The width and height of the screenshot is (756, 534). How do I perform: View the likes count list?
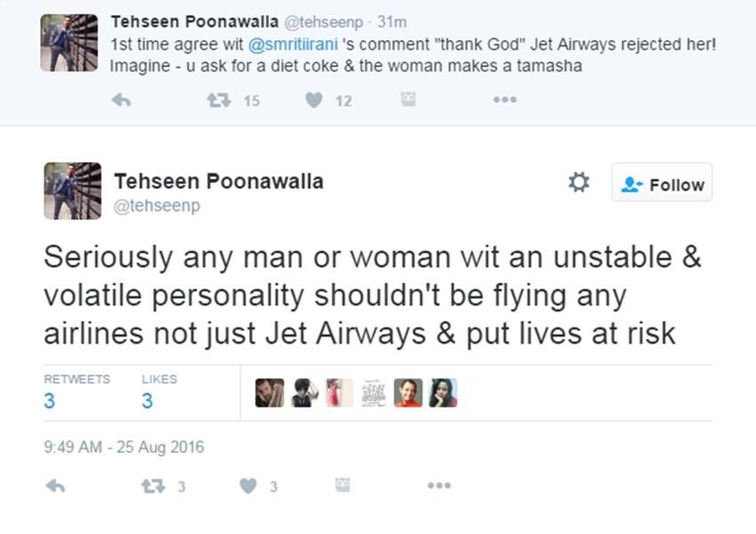(x=148, y=400)
